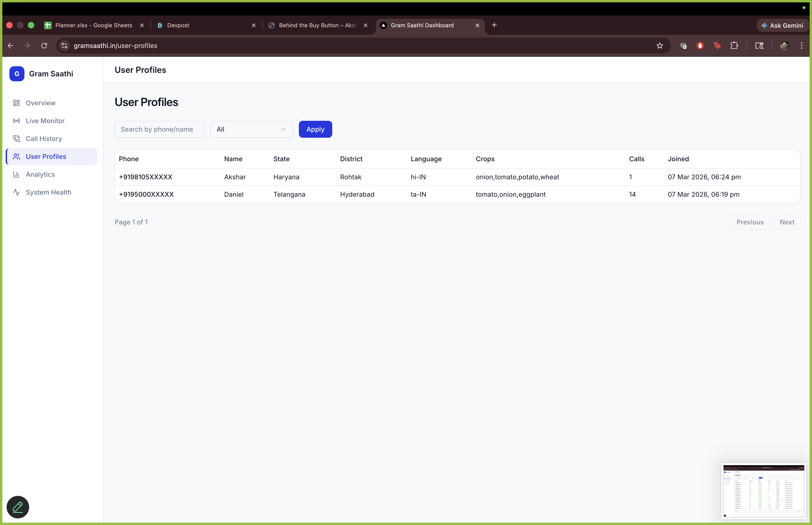Screen dimensions: 812x525
Task: Click the Next pagination button
Action: coord(786,222)
